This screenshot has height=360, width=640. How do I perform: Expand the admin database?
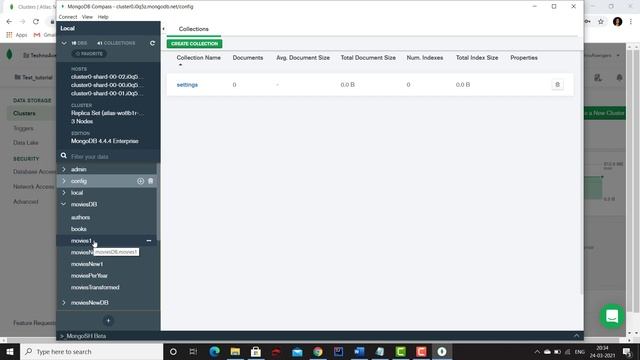tap(64, 169)
